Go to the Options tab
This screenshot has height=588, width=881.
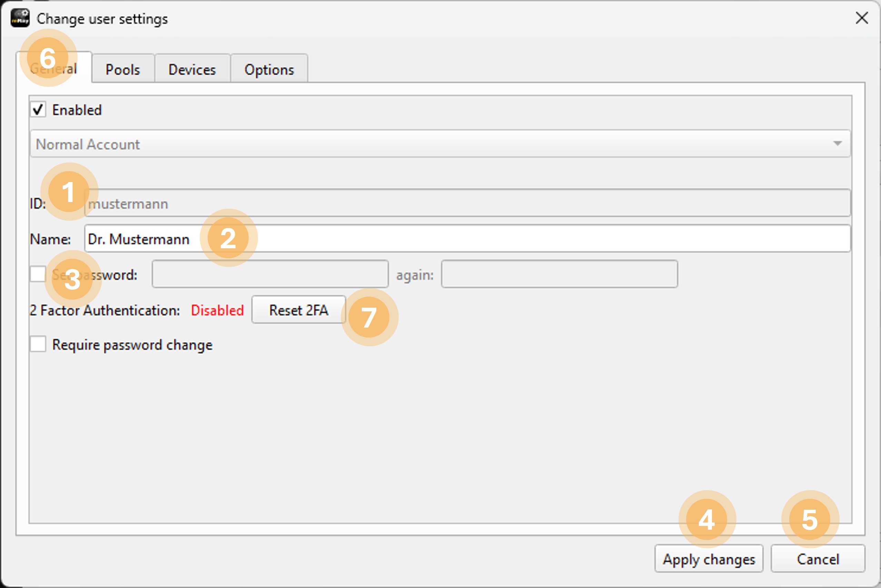[269, 70]
